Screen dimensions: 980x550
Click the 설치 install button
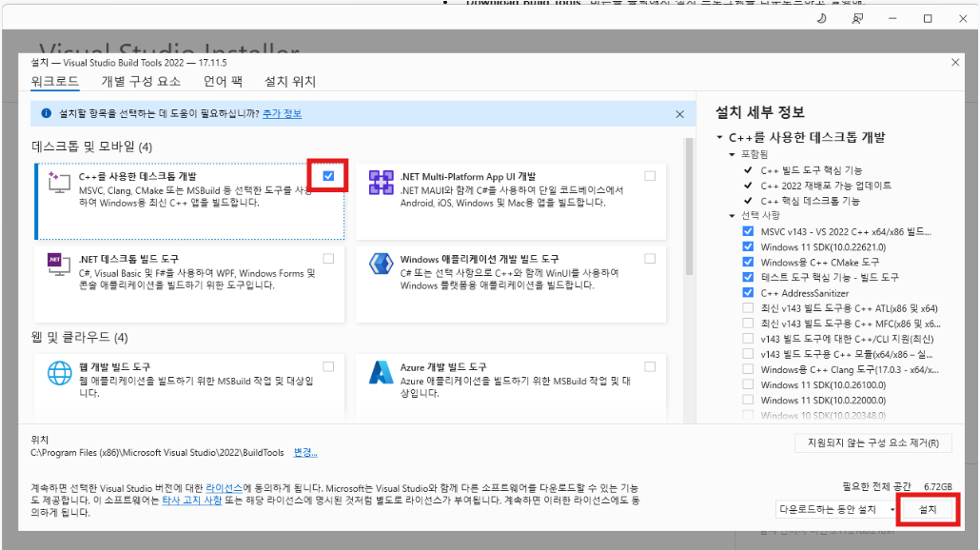[928, 510]
